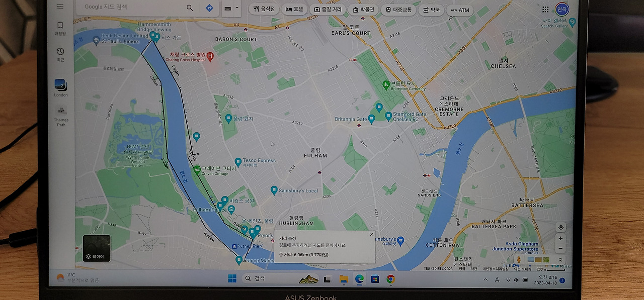
Task: Open Recents in the sidebar
Action: click(x=60, y=54)
